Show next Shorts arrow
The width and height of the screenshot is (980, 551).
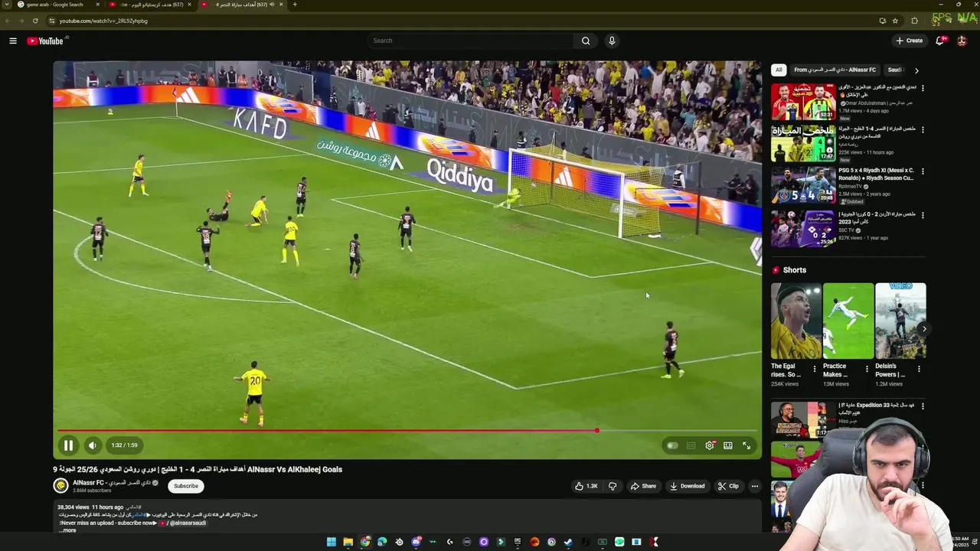coord(923,329)
